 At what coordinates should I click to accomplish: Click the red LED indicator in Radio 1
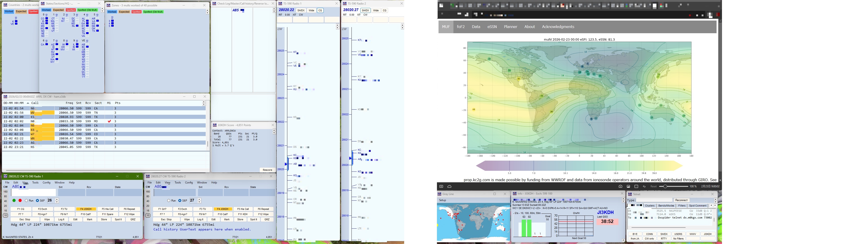coord(20,201)
